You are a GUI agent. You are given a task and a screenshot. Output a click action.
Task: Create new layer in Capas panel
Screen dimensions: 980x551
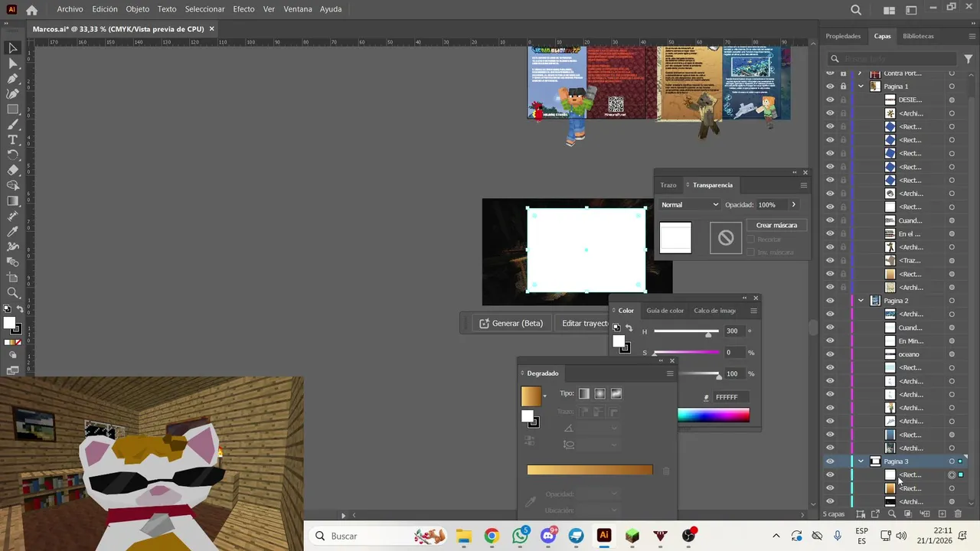click(942, 514)
